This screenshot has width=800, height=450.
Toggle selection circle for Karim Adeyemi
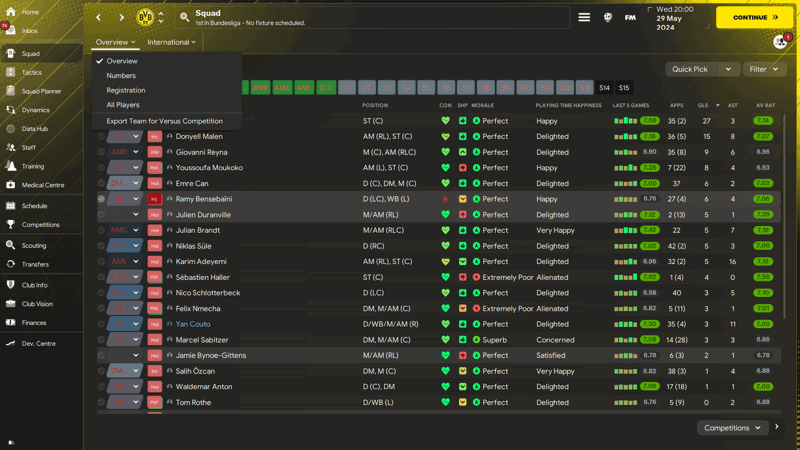pos(101,261)
